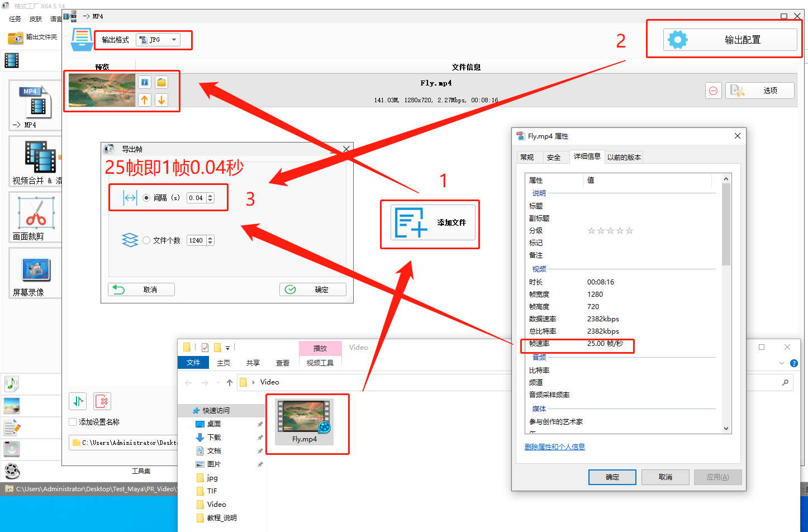Click the sort files arrows button
Screen dimensions: 808x532
[x=78, y=401]
